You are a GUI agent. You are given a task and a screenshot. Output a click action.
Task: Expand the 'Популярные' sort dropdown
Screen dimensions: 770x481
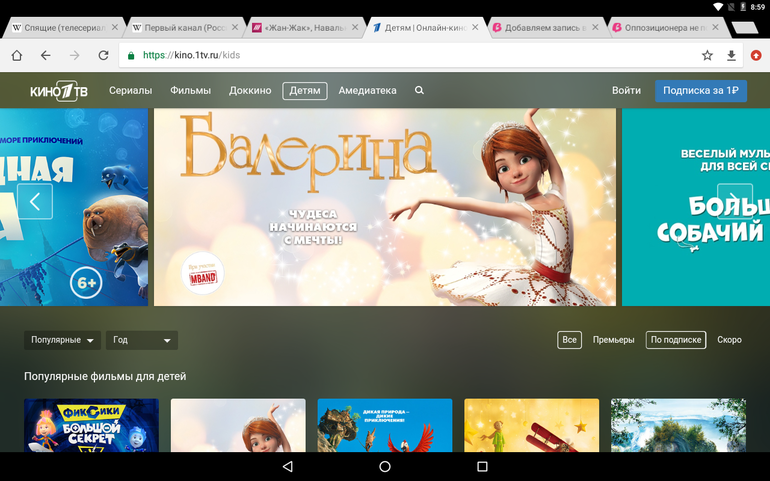click(63, 340)
